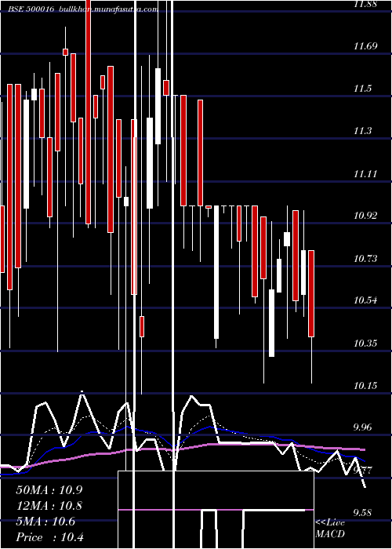Image resolution: width=392 pixels, height=549 pixels.
Task: Click the 11.5 price axis label
Action: click(x=362, y=89)
